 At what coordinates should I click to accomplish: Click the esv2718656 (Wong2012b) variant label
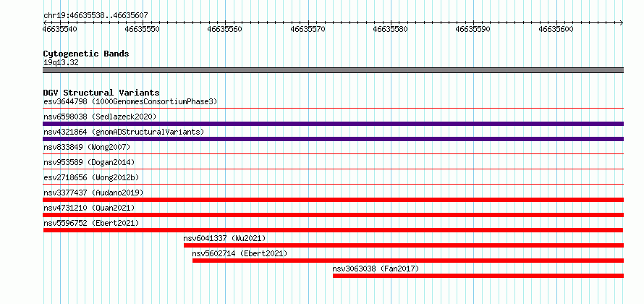pos(91,177)
